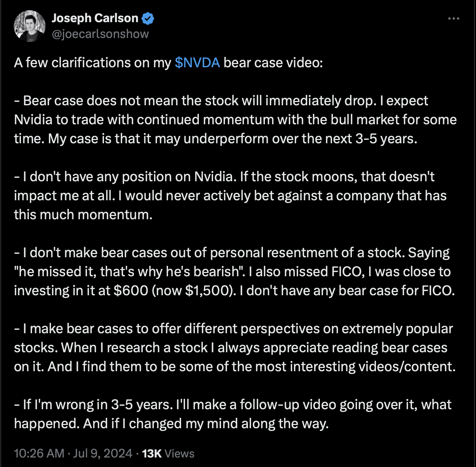Click the 'If I'm wrong in 3-5 years' paragraph

pos(233,414)
